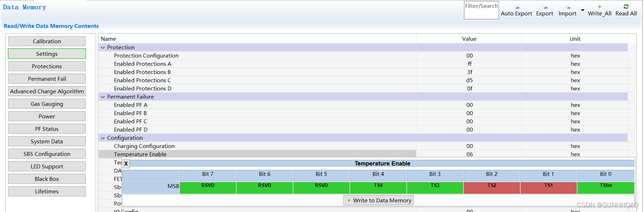
Task: Toggle the TS1 bit cell
Action: tap(549, 188)
